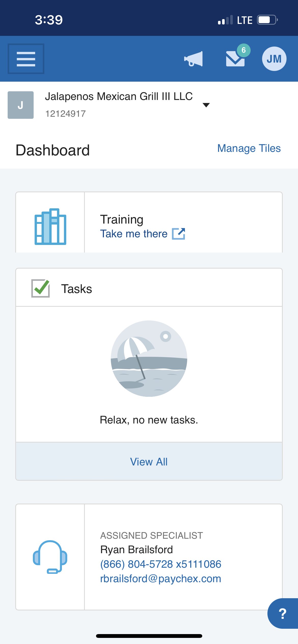Open the hamburger navigation menu
This screenshot has height=644, width=298.
26,59
